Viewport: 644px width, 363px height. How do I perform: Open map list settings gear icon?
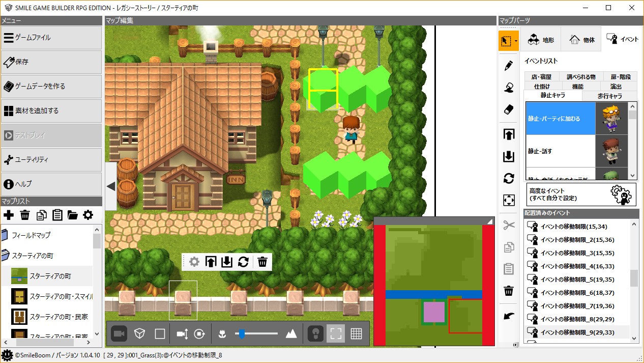(88, 215)
